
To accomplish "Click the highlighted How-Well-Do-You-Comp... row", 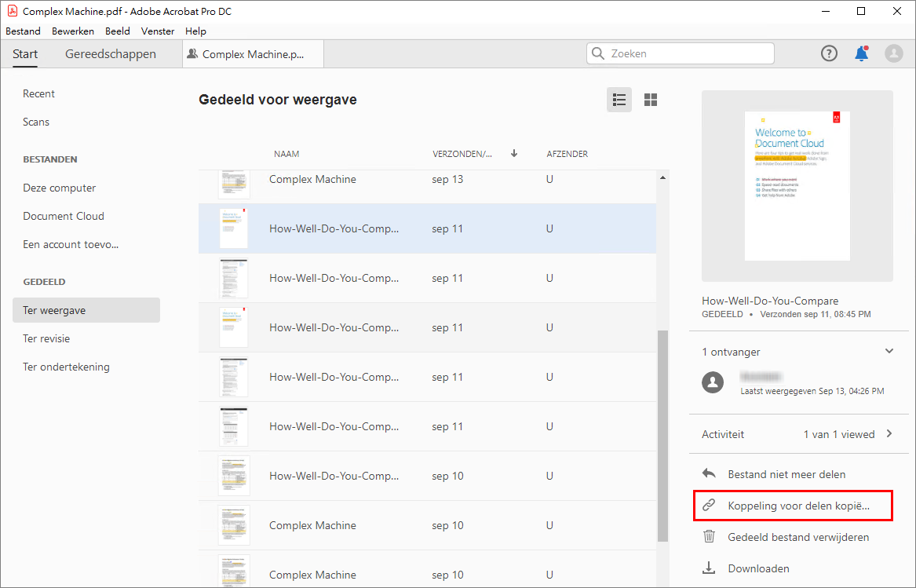I will coord(428,228).
